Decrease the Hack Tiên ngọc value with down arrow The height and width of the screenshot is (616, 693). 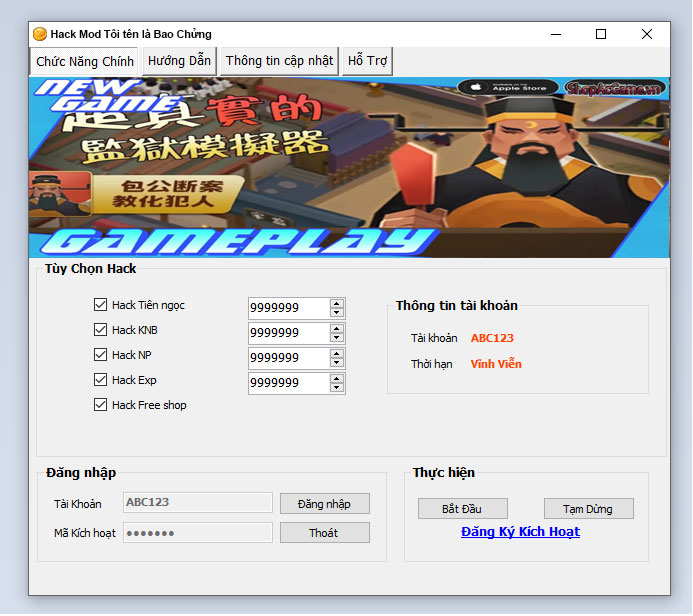[337, 312]
